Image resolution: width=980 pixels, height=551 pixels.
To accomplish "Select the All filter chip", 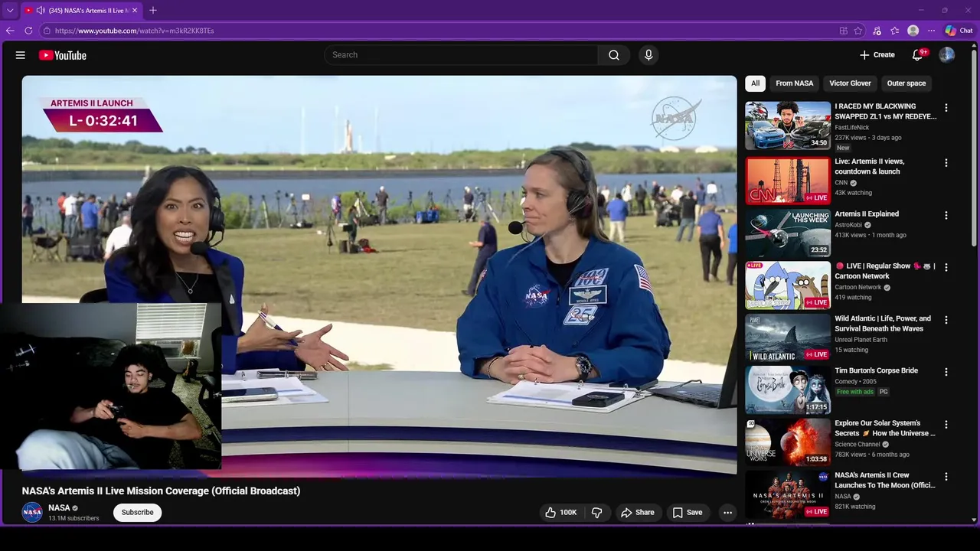I will [x=755, y=83].
